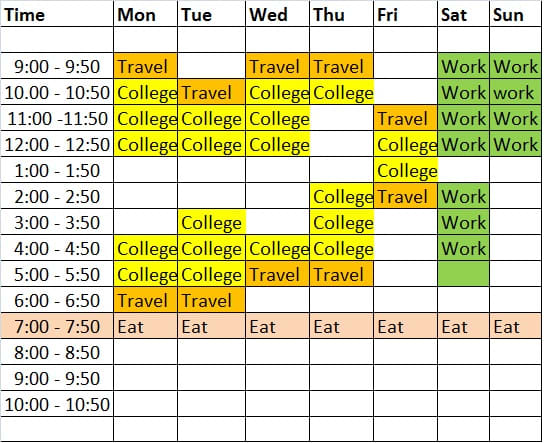Screen dimensions: 545x443
Task: Select Friday Eat cell
Action: click(x=405, y=326)
